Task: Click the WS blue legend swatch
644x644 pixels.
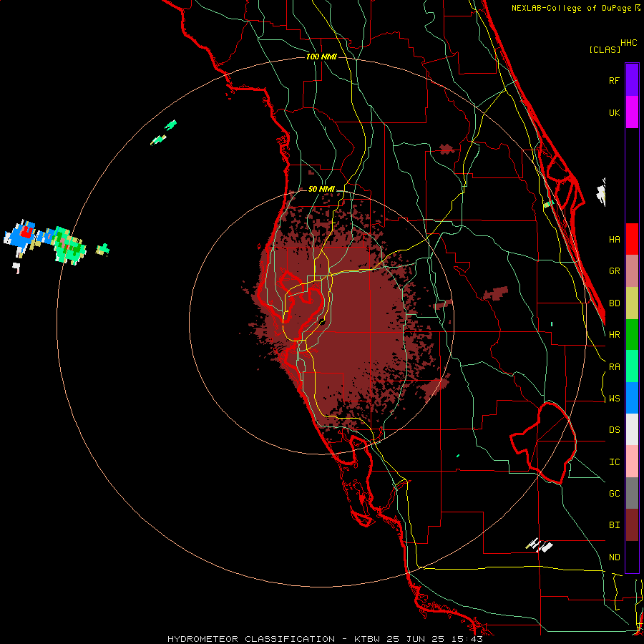Action: 632,398
